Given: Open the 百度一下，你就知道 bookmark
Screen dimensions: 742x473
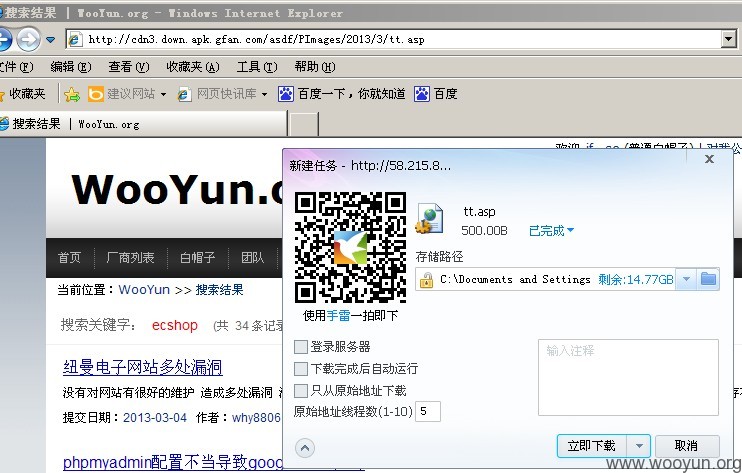Looking at the screenshot, I should (x=342, y=94).
